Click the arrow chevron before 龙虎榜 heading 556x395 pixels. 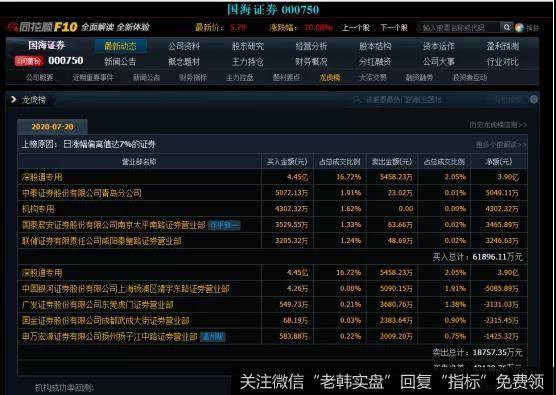point(13,100)
